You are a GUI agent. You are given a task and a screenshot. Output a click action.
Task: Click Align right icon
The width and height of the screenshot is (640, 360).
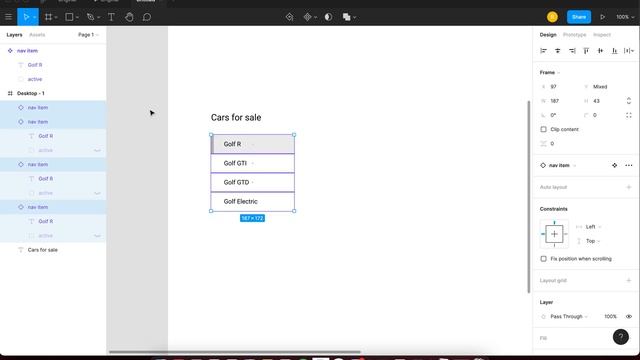[x=572, y=51]
